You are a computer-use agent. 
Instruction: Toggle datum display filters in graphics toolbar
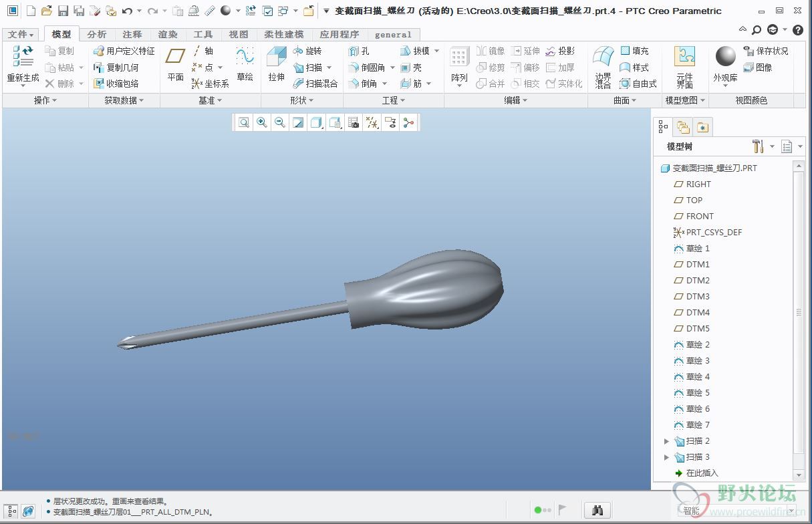(x=372, y=122)
